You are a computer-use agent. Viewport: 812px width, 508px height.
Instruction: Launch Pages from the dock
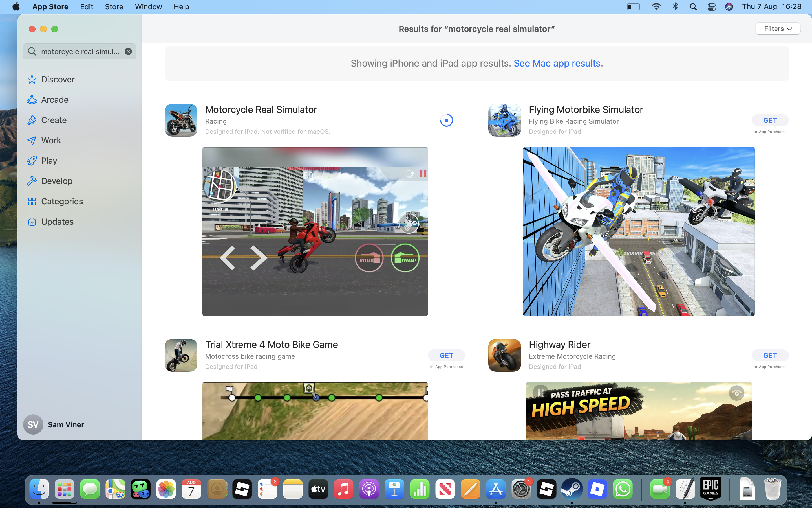(470, 489)
